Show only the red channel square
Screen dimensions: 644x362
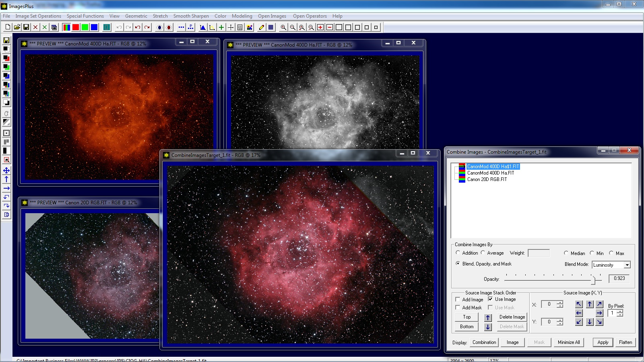(76, 27)
